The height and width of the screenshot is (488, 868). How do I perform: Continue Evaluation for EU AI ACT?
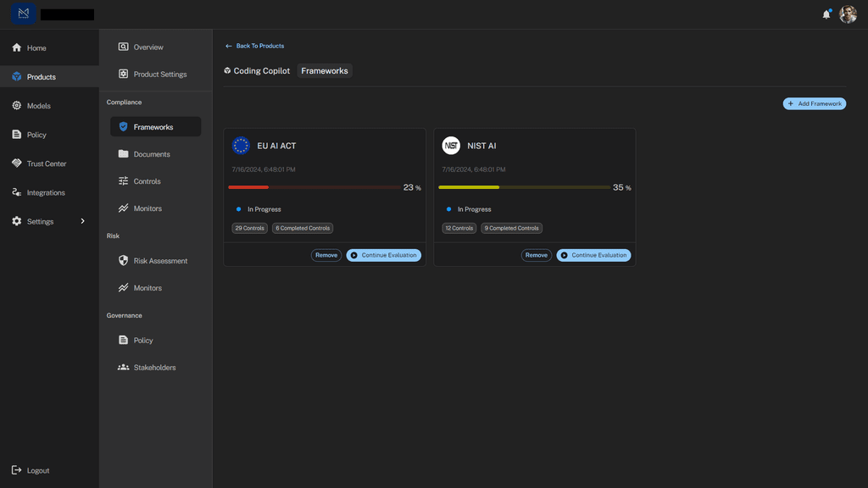[x=384, y=255]
